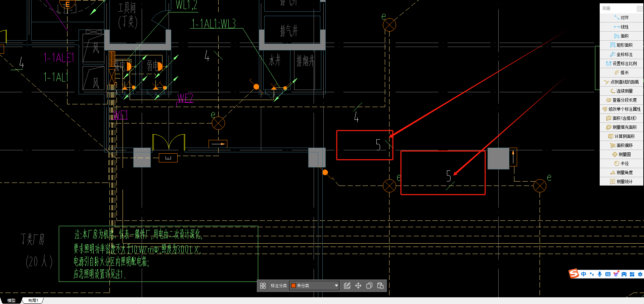Viewport: 644px width, 304px height.
Task: Click 修改单个标注属性 modify annotation property
Action: tap(621, 109)
